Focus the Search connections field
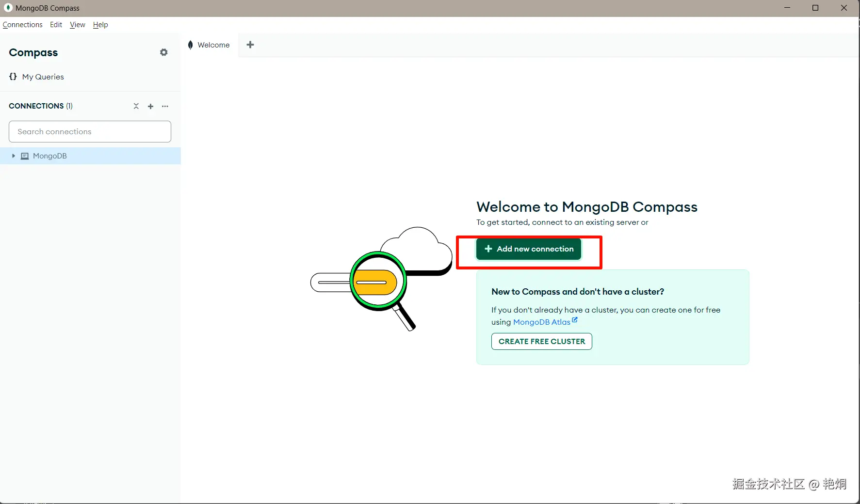 [x=90, y=132]
